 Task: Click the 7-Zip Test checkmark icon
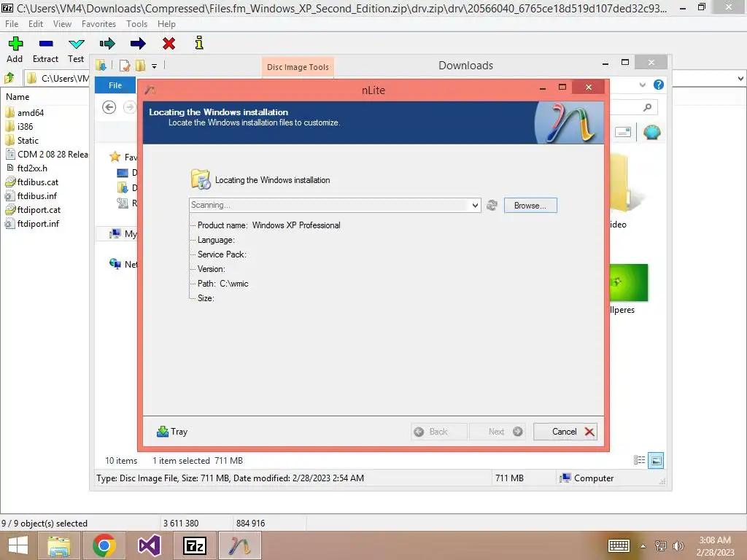[x=76, y=44]
